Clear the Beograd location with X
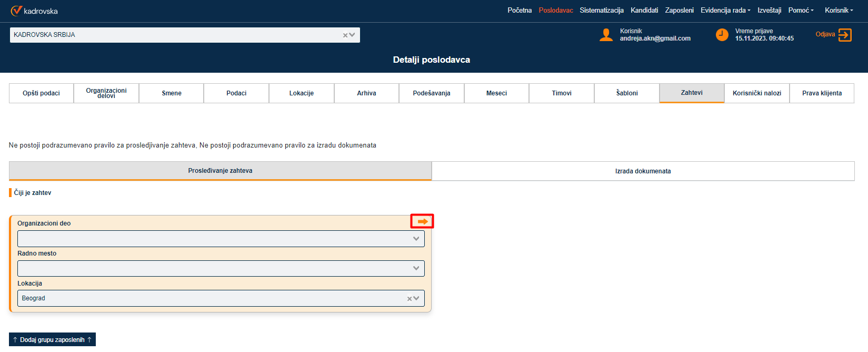This screenshot has height=352, width=868. (410, 299)
